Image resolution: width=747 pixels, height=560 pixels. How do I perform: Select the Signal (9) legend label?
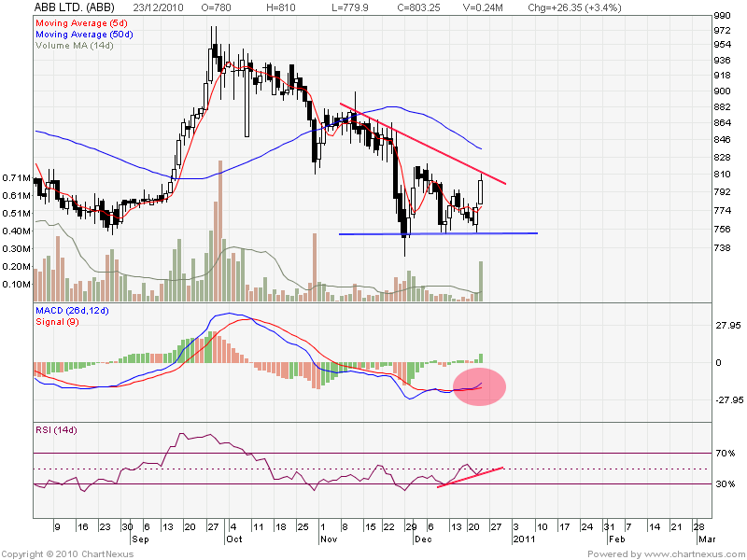pyautogui.click(x=55, y=321)
